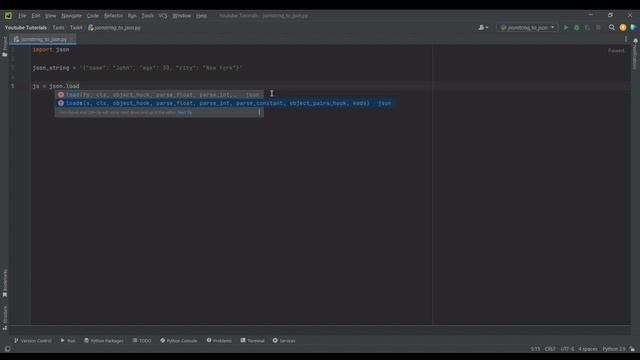The width and height of the screenshot is (640, 360).
Task: Open the Project tool window sidebar button
Action: pyautogui.click(x=4, y=46)
